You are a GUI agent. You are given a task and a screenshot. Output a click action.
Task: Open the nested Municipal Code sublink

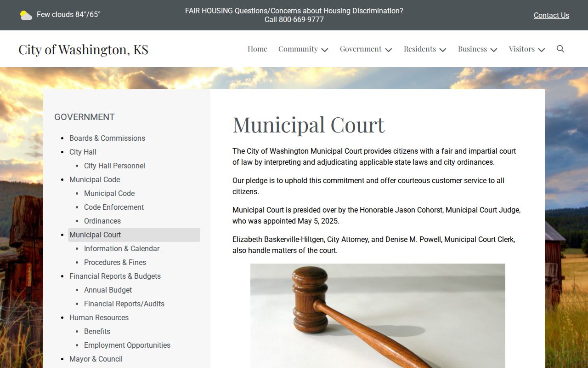pos(109,193)
